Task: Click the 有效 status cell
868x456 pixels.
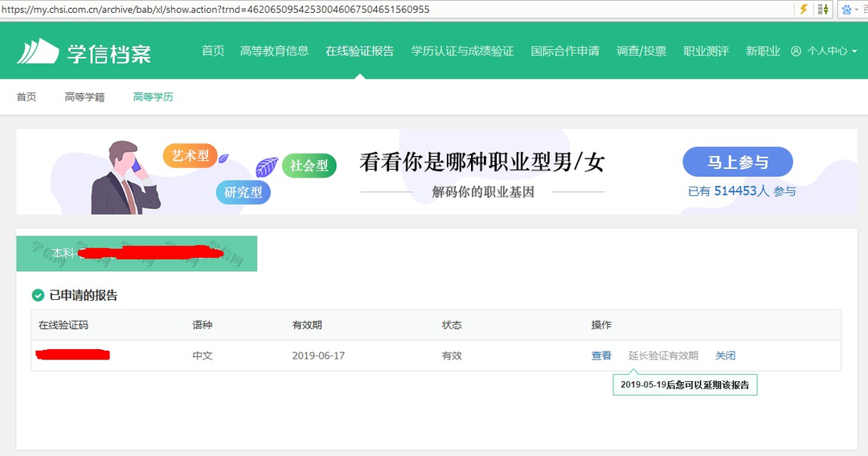Action: (452, 355)
